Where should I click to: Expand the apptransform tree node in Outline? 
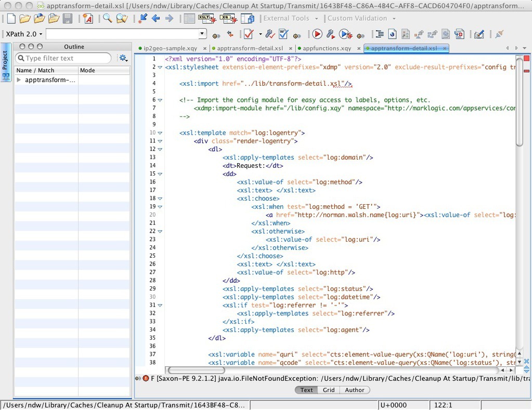tap(19, 80)
